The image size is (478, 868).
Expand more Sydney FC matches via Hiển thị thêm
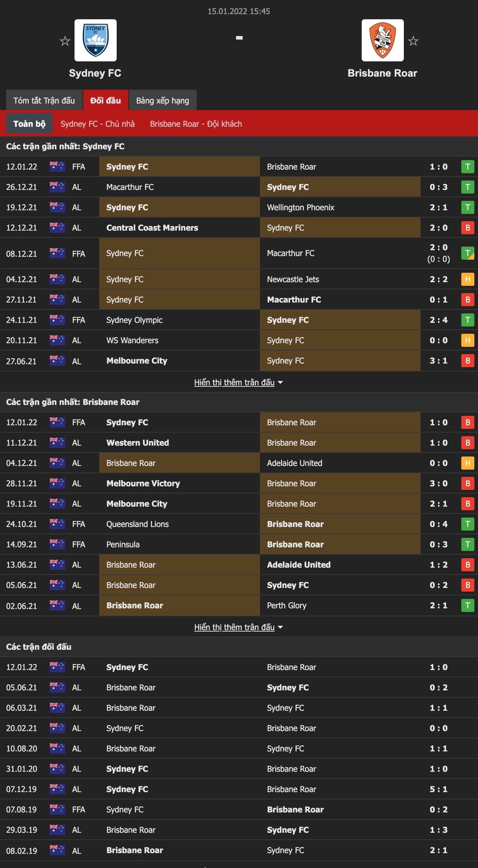tap(238, 382)
